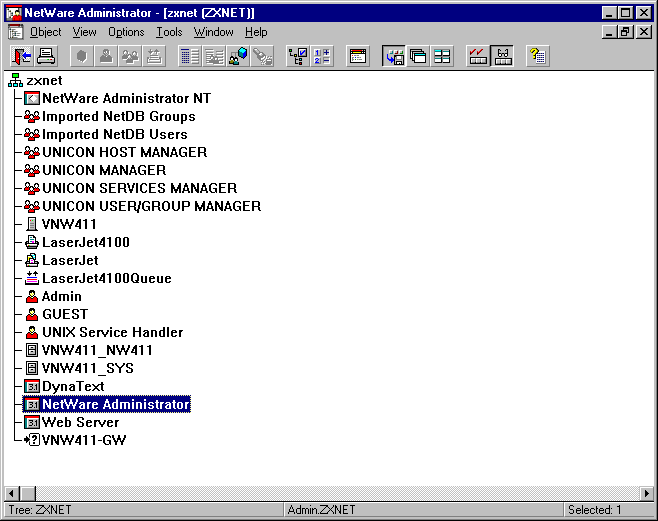Click the Admin user icon

click(32, 296)
